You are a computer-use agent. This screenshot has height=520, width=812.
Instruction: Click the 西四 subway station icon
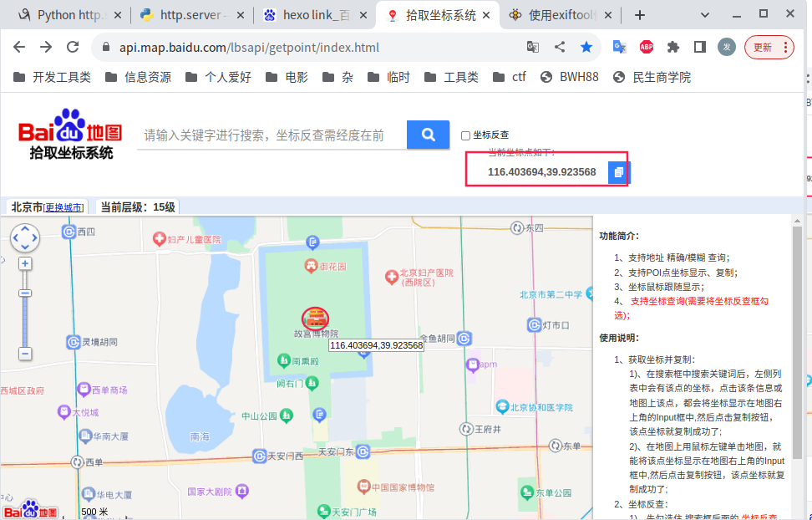click(69, 232)
